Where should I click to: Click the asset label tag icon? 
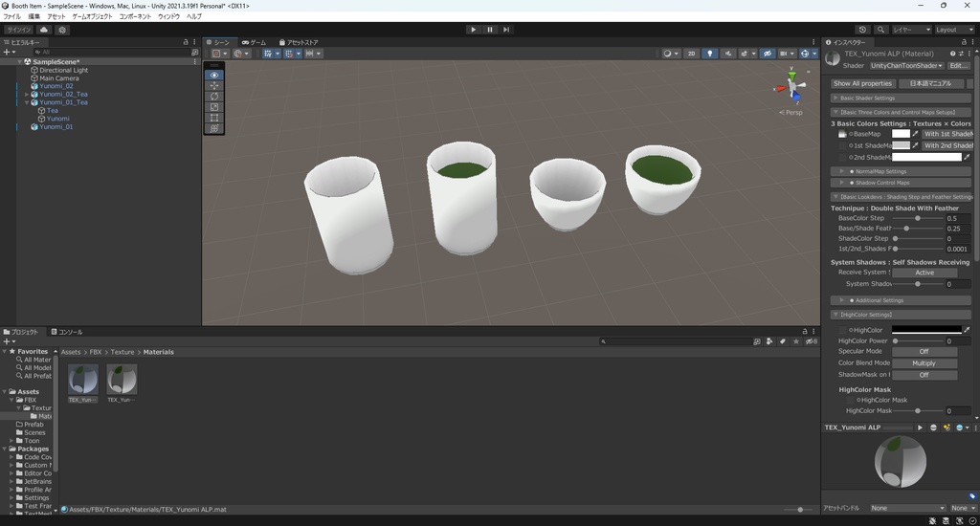pyautogui.click(x=972, y=496)
